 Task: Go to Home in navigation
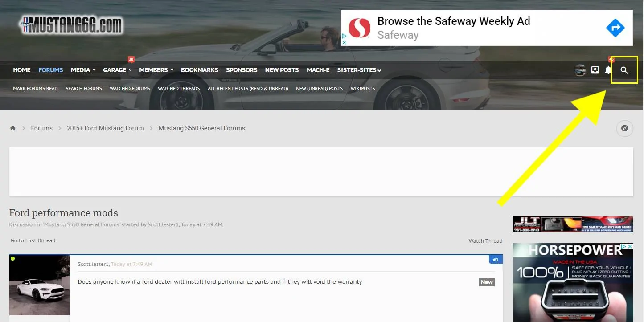tap(22, 70)
